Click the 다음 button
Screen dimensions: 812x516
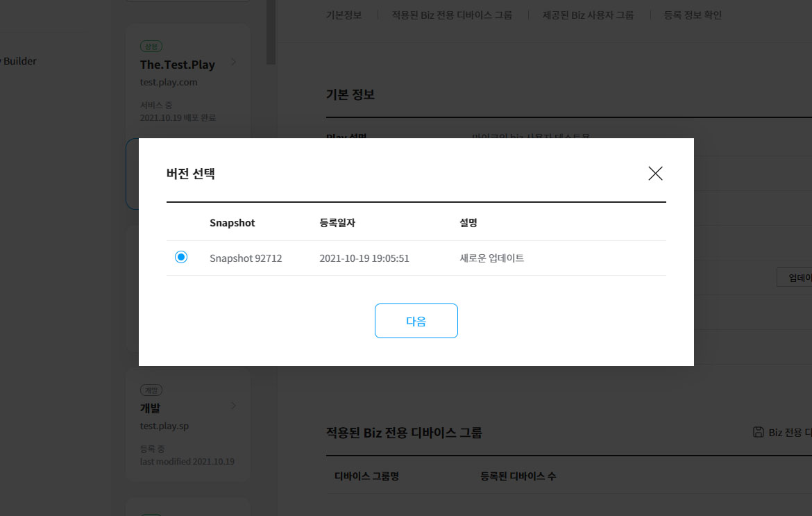click(416, 321)
